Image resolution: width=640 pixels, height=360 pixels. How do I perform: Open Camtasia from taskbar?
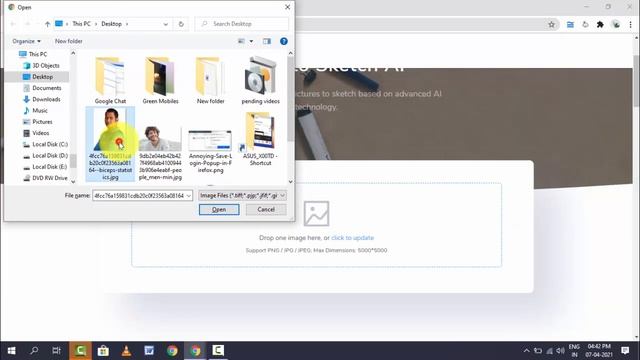pyautogui.click(x=80, y=351)
